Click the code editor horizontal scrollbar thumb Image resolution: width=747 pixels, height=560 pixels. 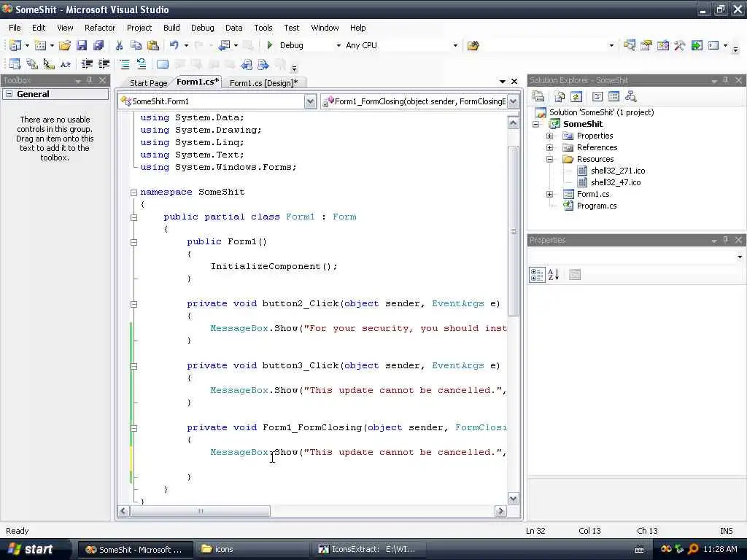click(x=200, y=511)
